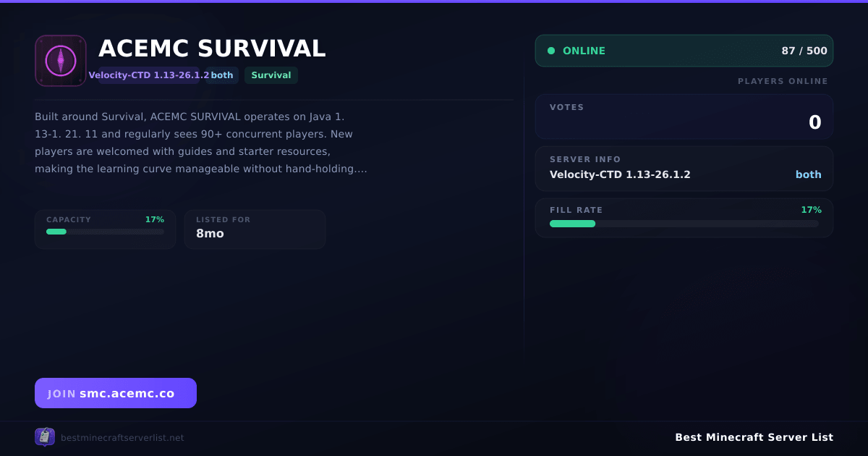Select the Survival tag badge
Screen dimensions: 868x456
tap(271, 75)
